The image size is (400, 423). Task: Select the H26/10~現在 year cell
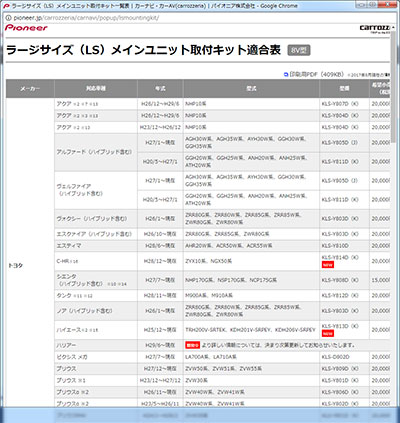[160, 234]
